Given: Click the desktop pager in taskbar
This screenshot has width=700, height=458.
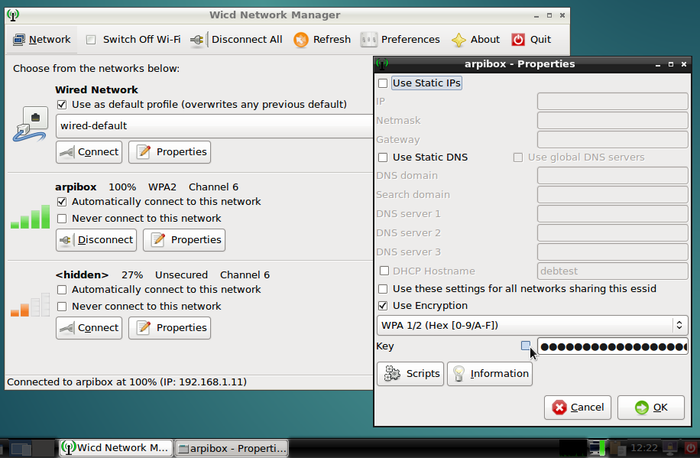Looking at the screenshot, I should pyautogui.click(x=31, y=448).
